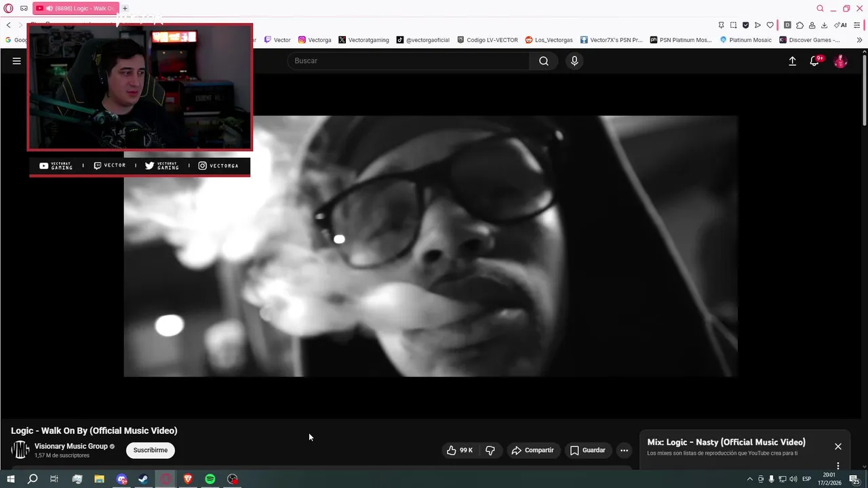Open the player play-arrow icon in toolbar

(x=757, y=25)
